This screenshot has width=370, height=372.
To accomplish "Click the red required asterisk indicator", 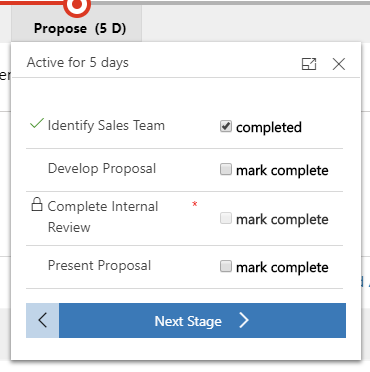I will [x=195, y=204].
